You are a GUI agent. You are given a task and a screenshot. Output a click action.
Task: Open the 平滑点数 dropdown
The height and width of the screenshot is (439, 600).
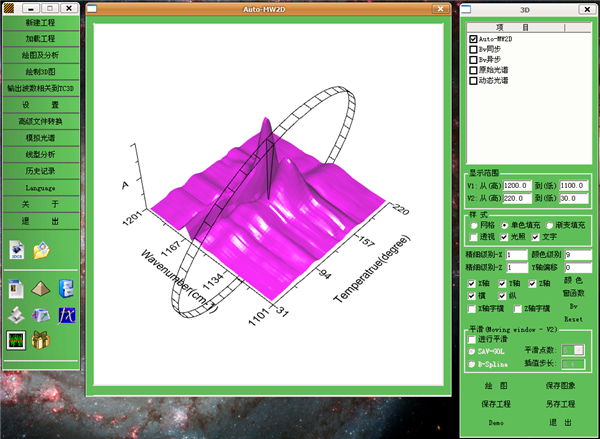tap(573, 349)
